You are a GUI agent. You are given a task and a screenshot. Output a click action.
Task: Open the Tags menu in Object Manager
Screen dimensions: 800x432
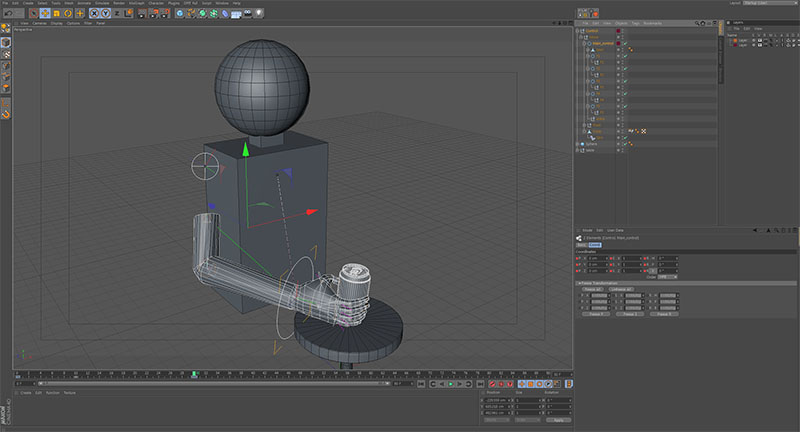click(x=635, y=23)
